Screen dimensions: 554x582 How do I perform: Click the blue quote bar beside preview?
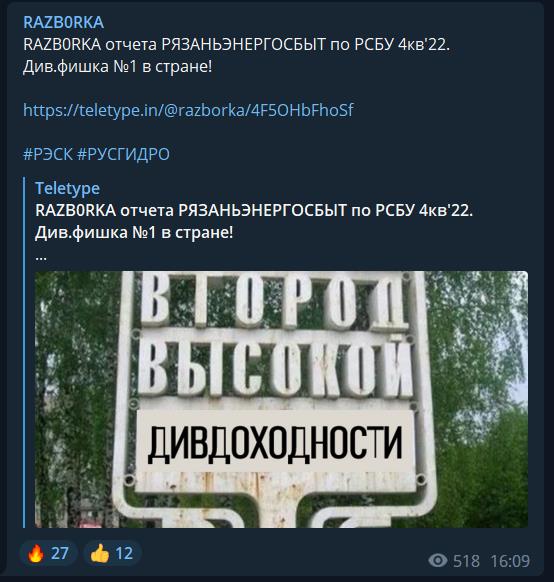[x=24, y=352]
